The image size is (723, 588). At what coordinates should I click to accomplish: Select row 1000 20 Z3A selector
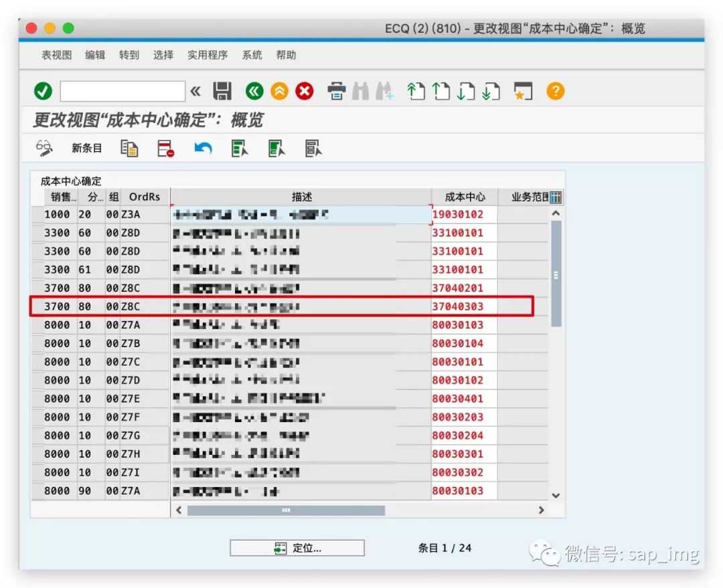pos(37,214)
